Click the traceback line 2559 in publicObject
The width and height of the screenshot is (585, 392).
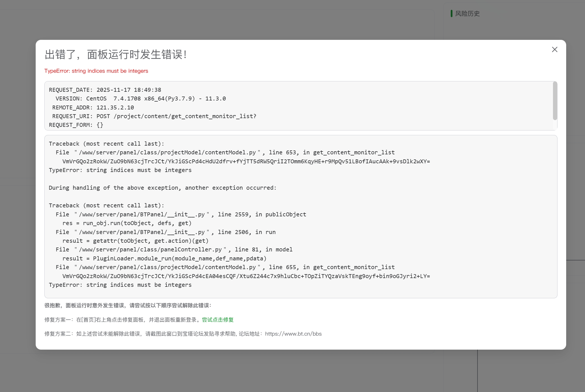point(181,214)
